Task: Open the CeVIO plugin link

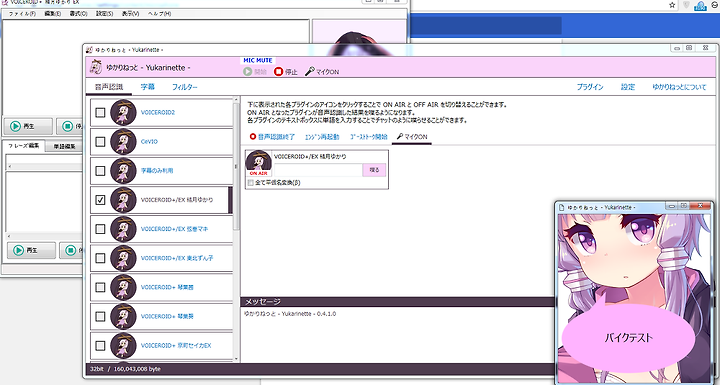Action: tap(149, 142)
